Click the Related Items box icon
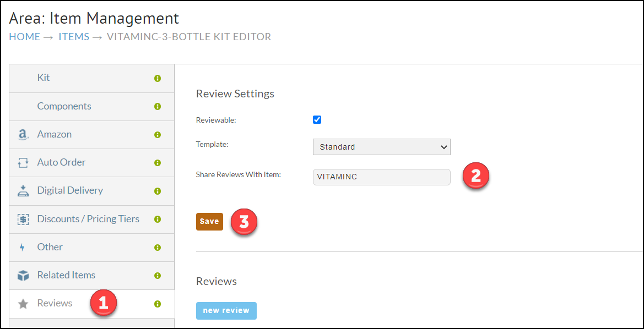 23,276
